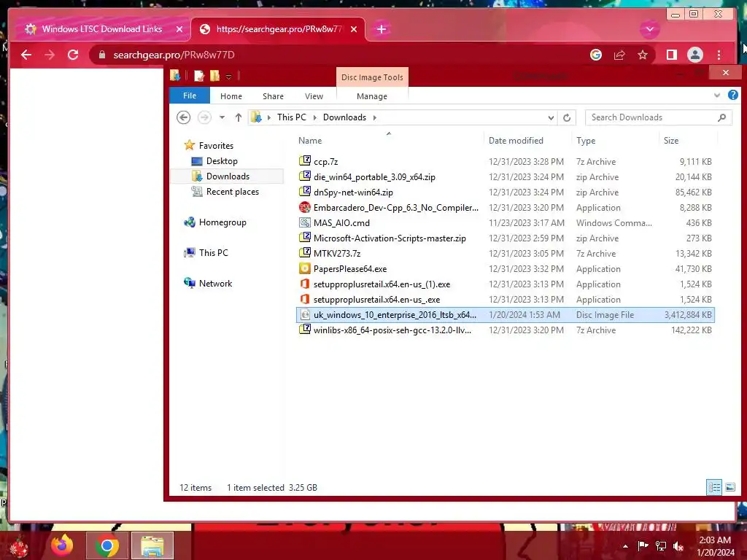
Task: Sort files by Type column header
Action: coord(586,141)
